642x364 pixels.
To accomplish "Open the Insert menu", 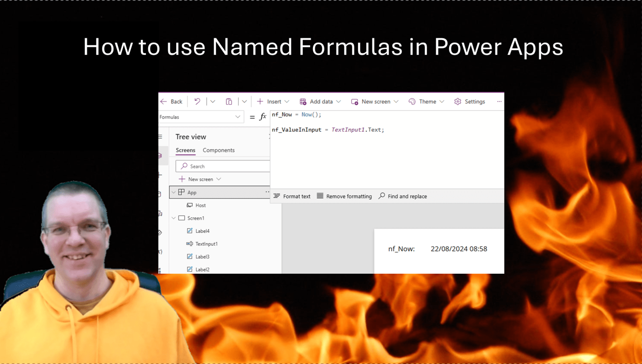I will click(x=273, y=102).
